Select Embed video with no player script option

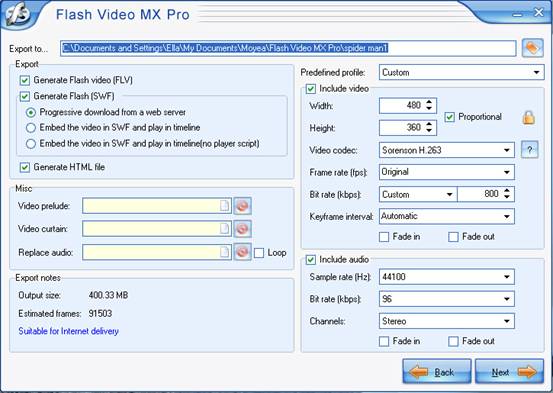31,144
